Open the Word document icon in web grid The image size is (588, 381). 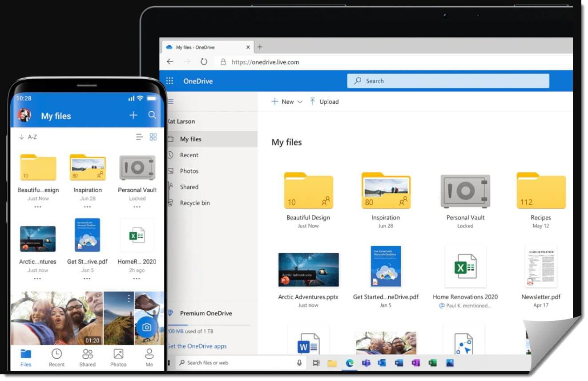309,344
